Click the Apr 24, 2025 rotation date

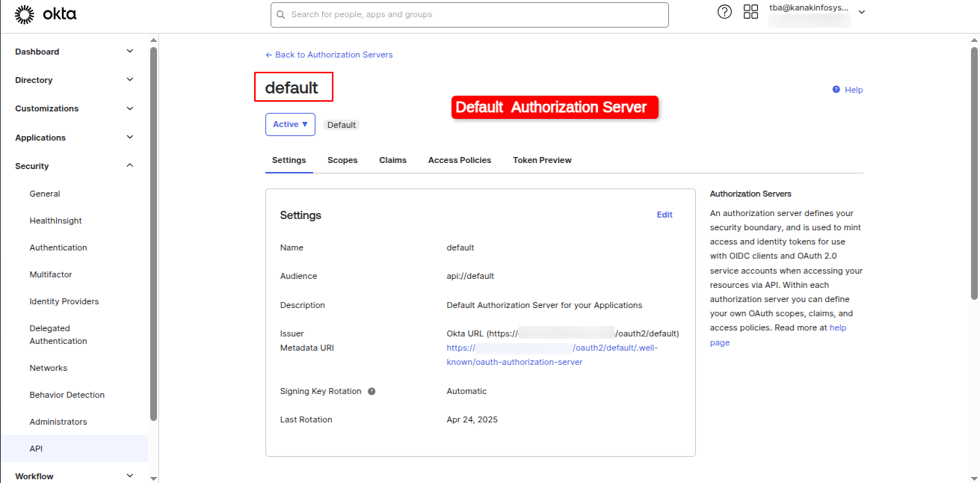[472, 419]
